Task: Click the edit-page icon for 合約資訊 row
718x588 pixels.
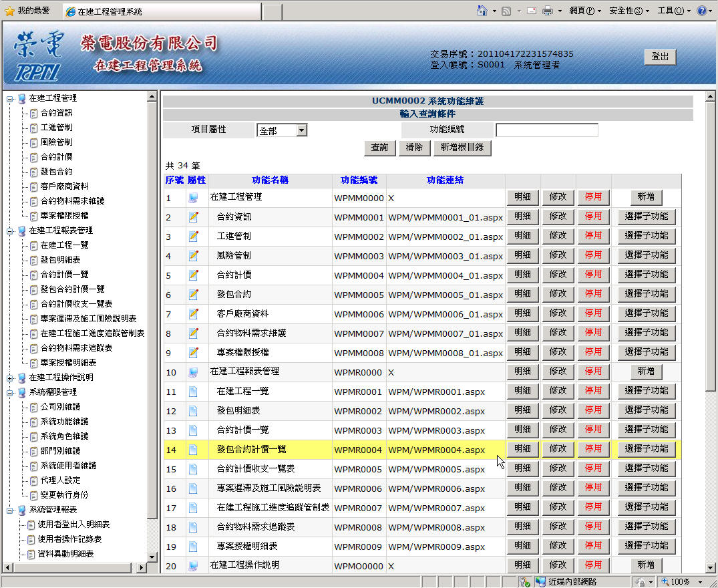Action: pos(194,217)
